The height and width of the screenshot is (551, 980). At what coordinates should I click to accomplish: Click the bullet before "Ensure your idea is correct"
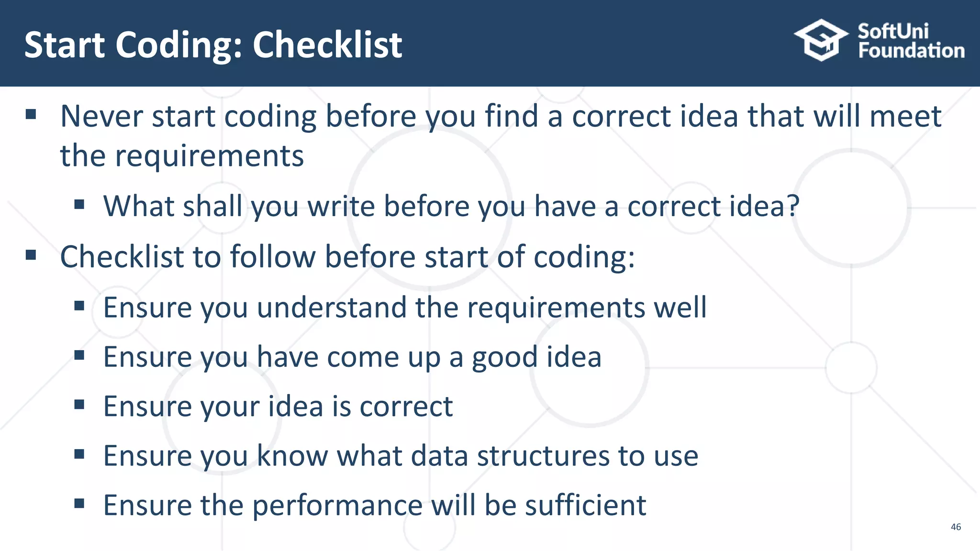pyautogui.click(x=79, y=405)
